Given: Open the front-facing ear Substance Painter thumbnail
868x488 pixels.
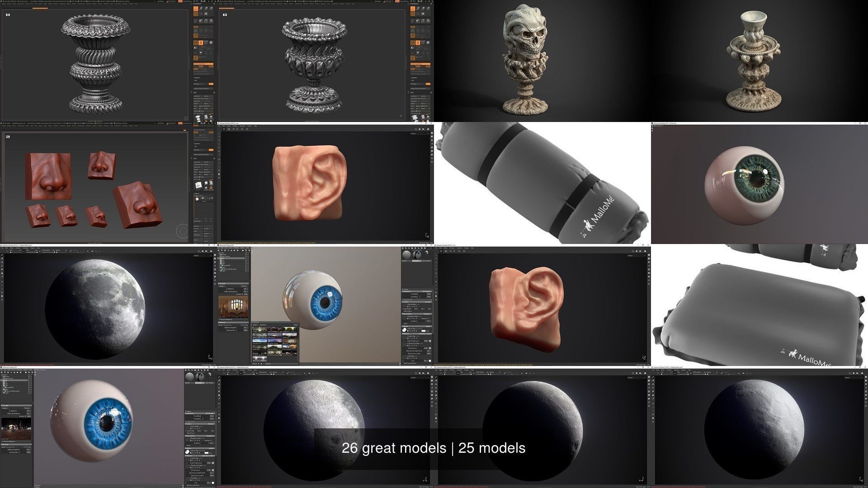Looking at the screenshot, I should [x=325, y=183].
